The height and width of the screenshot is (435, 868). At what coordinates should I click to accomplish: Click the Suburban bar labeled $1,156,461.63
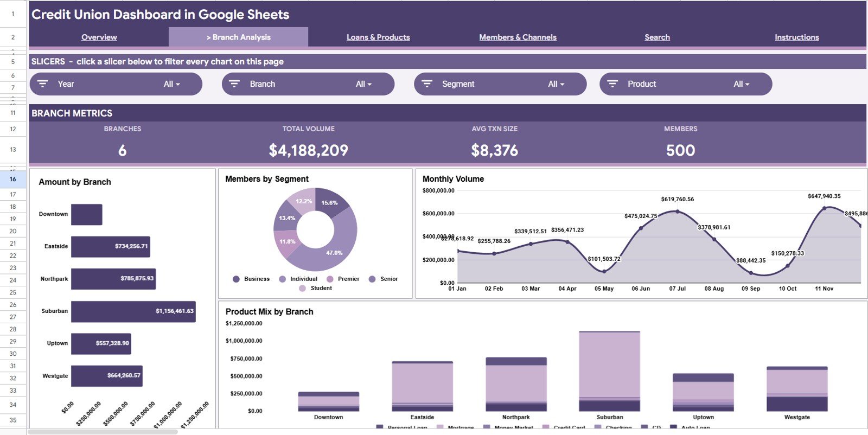pyautogui.click(x=133, y=311)
